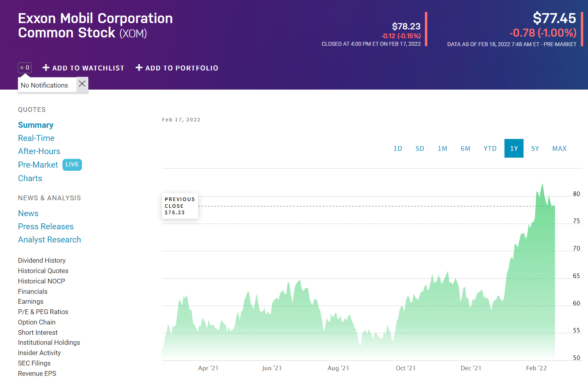Switch chart to 1M range
The width and height of the screenshot is (588, 379).
tap(442, 148)
